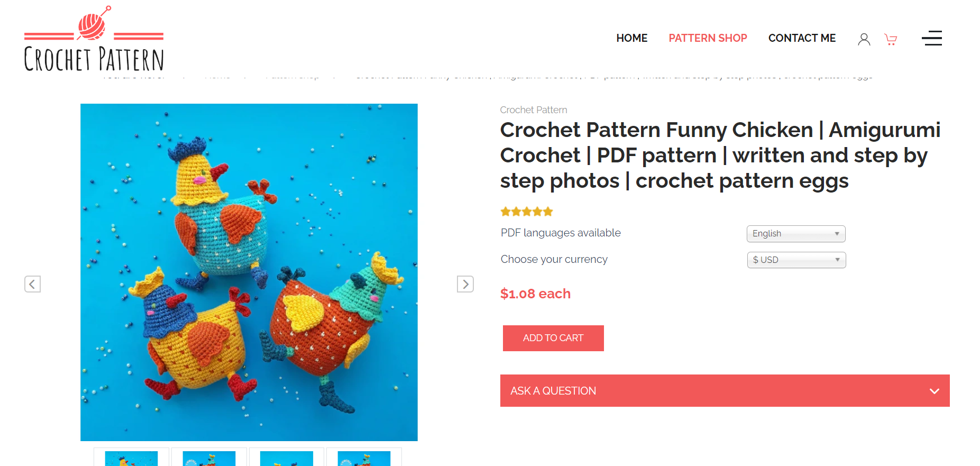Open the Contact Me menu item
This screenshot has height=466, width=980.
point(802,38)
